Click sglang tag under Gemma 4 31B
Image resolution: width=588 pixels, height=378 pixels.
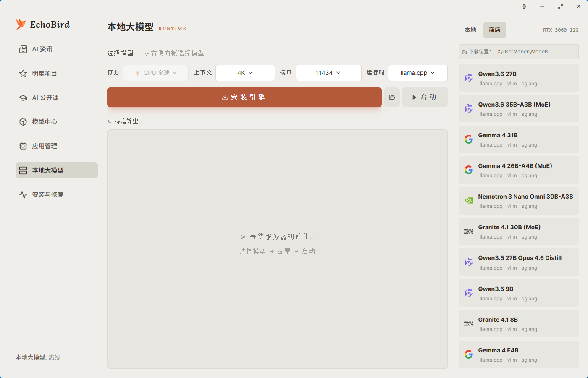point(529,145)
